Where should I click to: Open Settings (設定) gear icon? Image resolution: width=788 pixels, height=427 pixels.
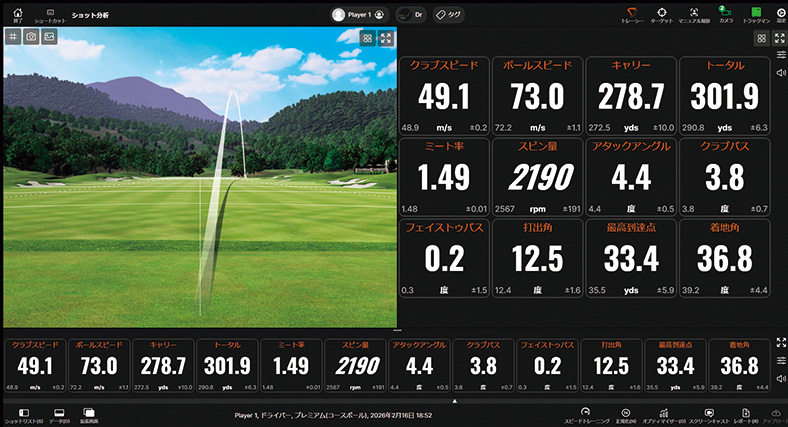pyautogui.click(x=781, y=14)
